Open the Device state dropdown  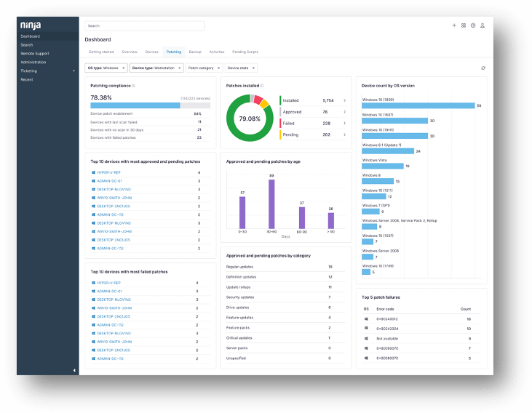click(x=241, y=68)
